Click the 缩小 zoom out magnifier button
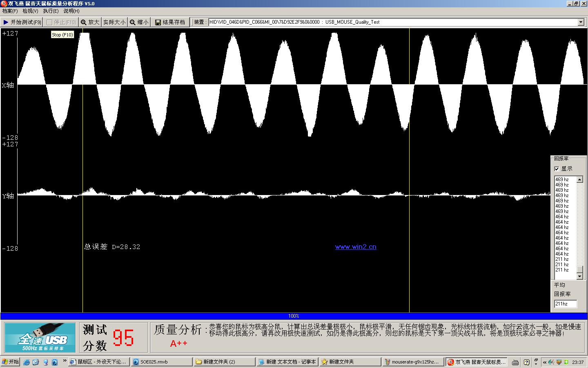Screen dimensions: 588x368 [x=139, y=22]
